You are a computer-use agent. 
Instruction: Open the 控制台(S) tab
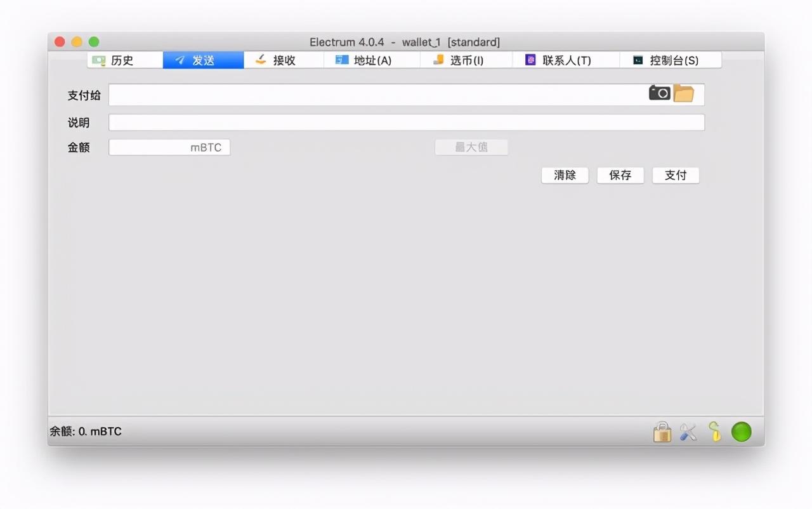671,60
